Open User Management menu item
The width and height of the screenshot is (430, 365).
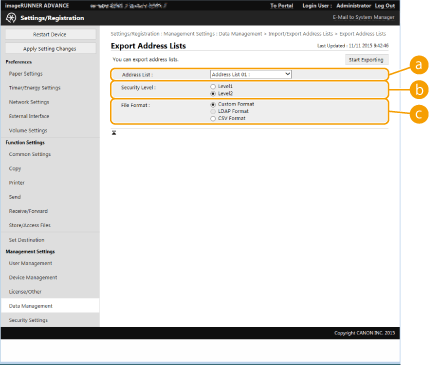tap(30, 263)
